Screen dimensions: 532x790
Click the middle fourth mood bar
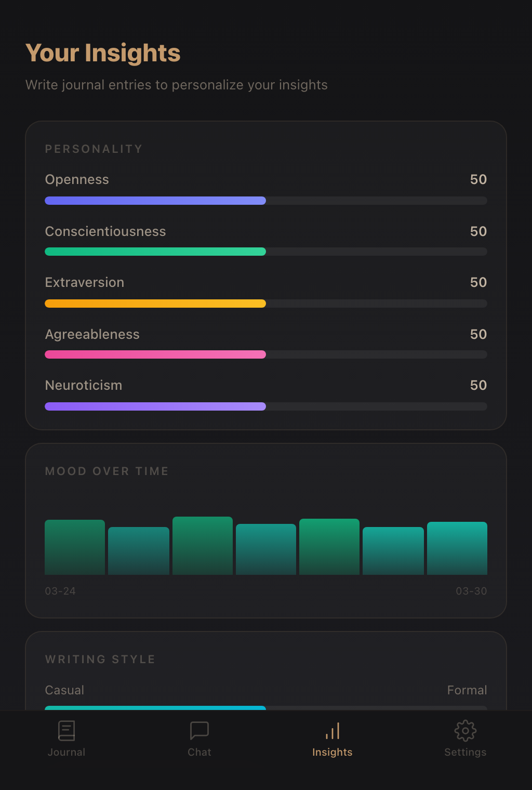click(x=266, y=549)
